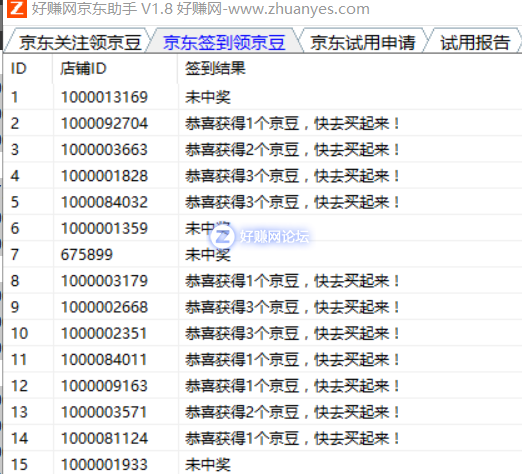Click the sign-in result for shop 1000009163

[292, 386]
